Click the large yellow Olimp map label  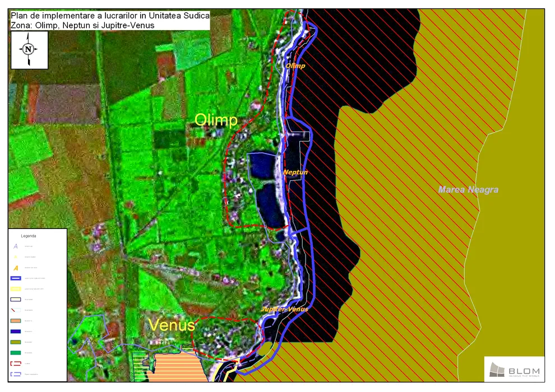point(216,120)
